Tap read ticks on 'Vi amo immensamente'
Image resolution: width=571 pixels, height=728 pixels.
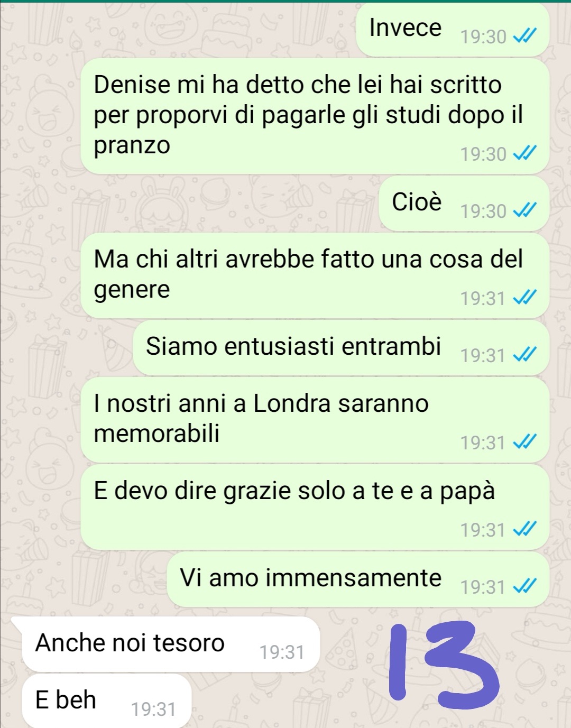(525, 586)
